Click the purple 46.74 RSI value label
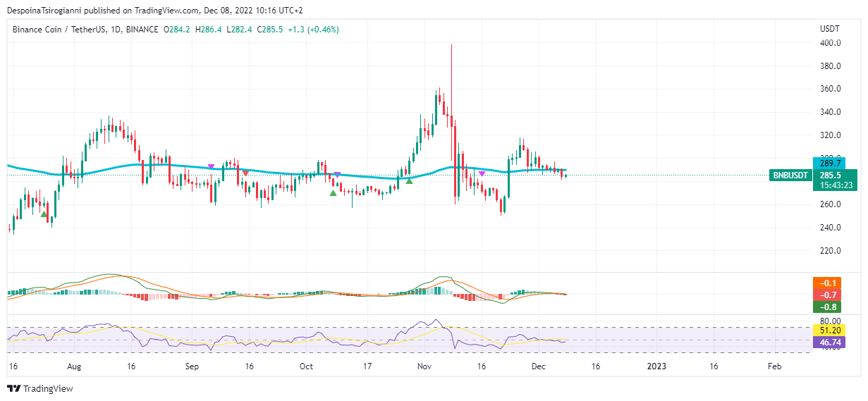 pos(829,342)
